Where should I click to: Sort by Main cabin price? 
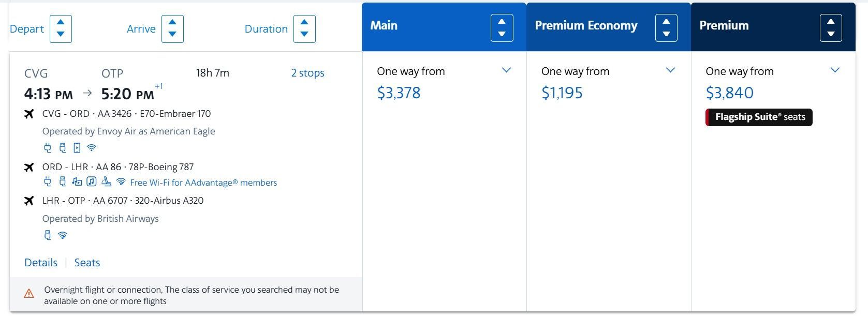(x=502, y=28)
